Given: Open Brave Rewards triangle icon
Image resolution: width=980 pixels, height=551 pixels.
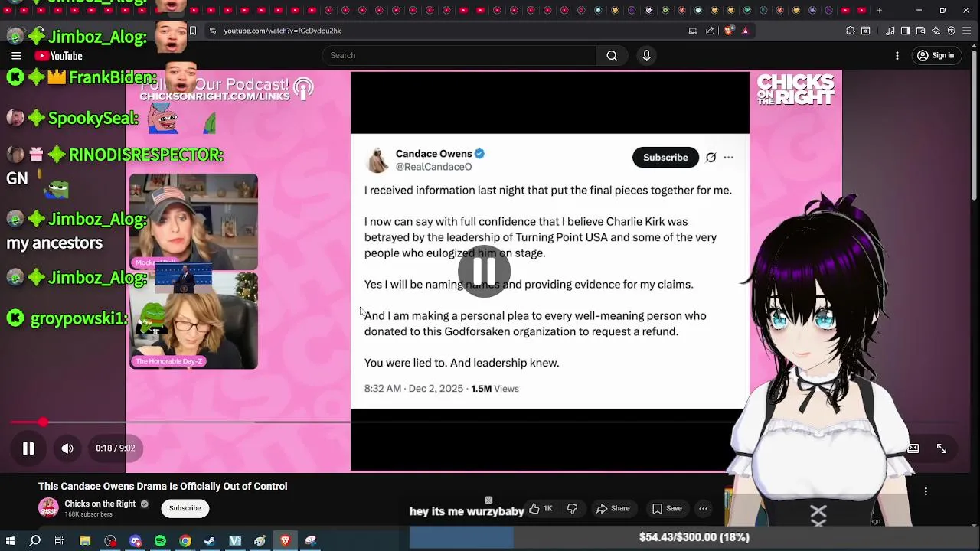Looking at the screenshot, I should click(745, 31).
